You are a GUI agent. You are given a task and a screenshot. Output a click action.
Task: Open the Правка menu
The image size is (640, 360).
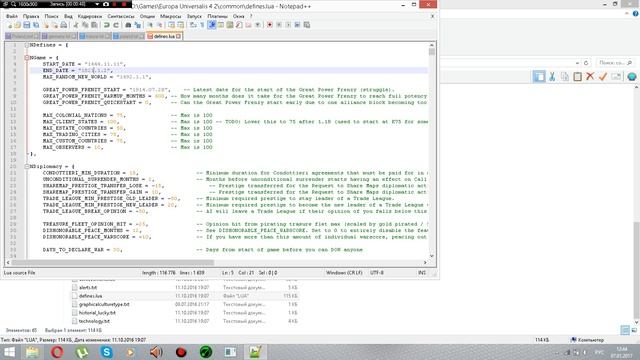[x=31, y=16]
